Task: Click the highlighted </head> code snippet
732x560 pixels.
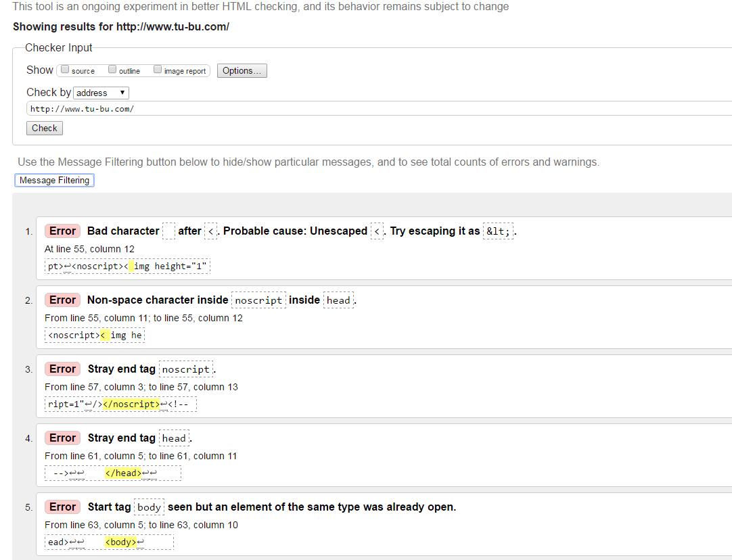Action: (x=123, y=473)
